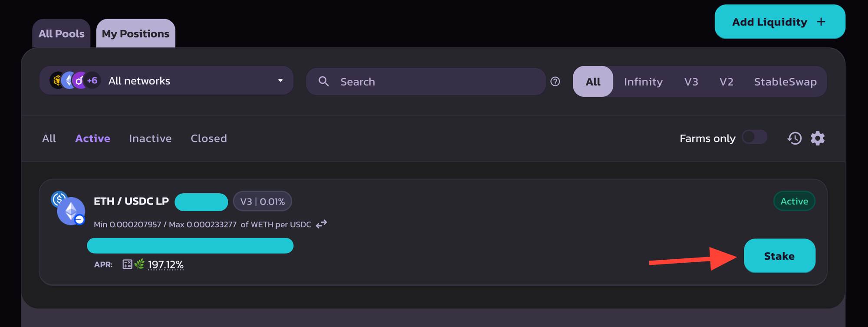Click the help question mark icon

[555, 82]
